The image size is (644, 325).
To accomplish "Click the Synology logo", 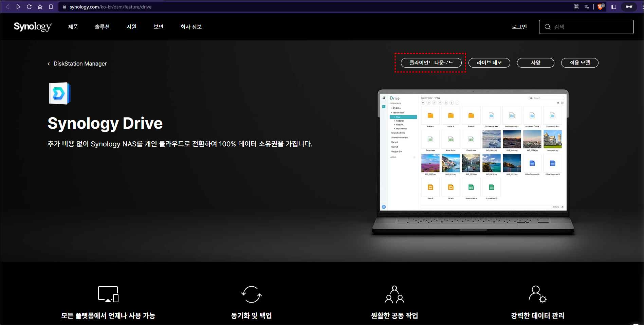I will pyautogui.click(x=33, y=26).
